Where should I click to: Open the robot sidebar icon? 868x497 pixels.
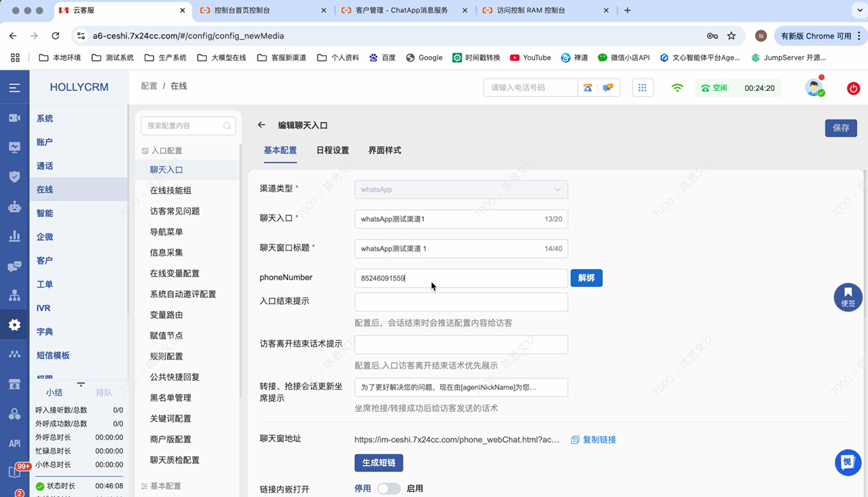tap(14, 207)
